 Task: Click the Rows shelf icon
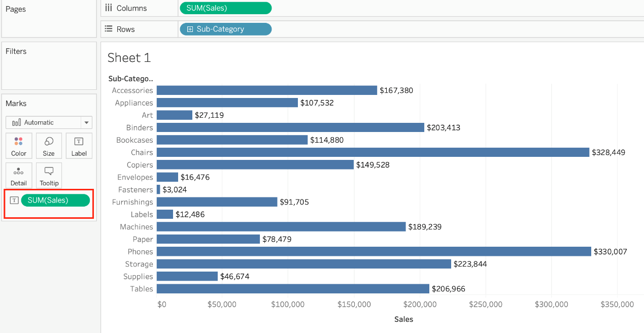click(108, 29)
